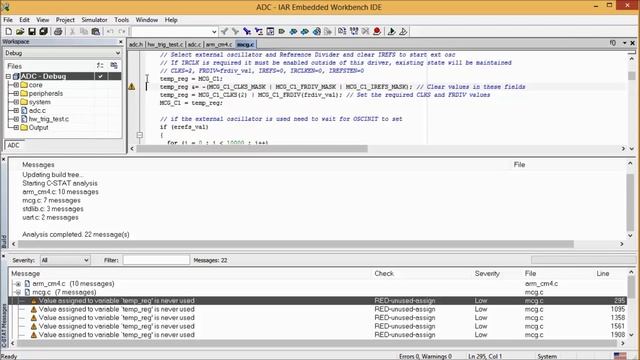Open the quick search combo box dropdown
Viewport: 640px width, 360px height.
214,32
